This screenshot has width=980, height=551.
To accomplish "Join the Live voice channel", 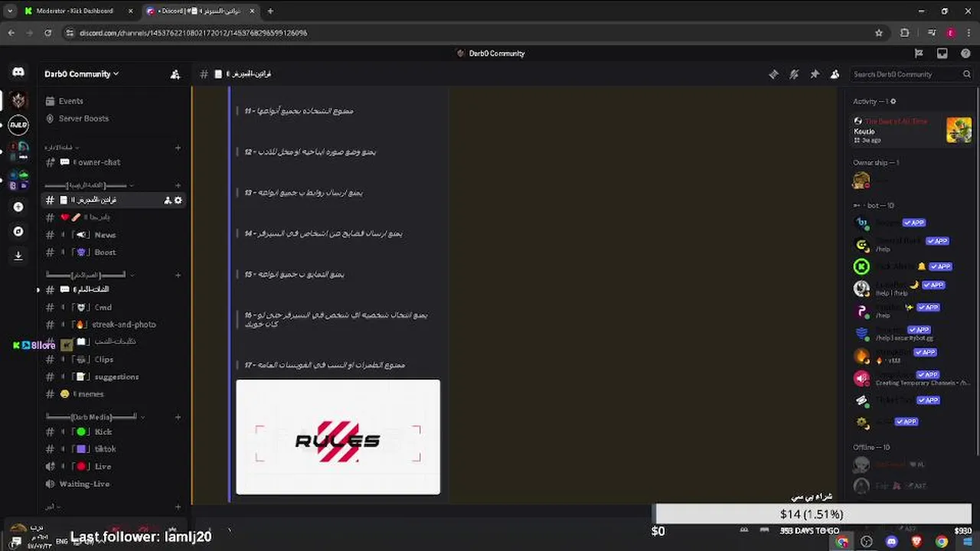I will click(x=111, y=467).
